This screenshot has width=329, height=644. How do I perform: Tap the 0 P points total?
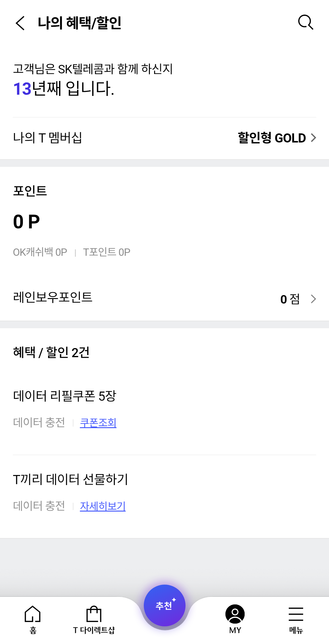point(27,222)
